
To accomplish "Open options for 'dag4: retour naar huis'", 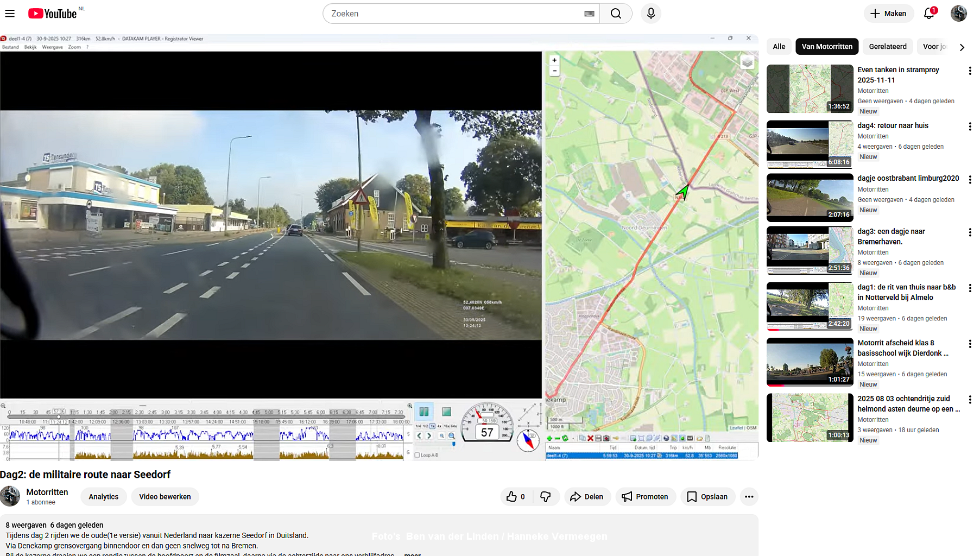I will click(x=970, y=127).
